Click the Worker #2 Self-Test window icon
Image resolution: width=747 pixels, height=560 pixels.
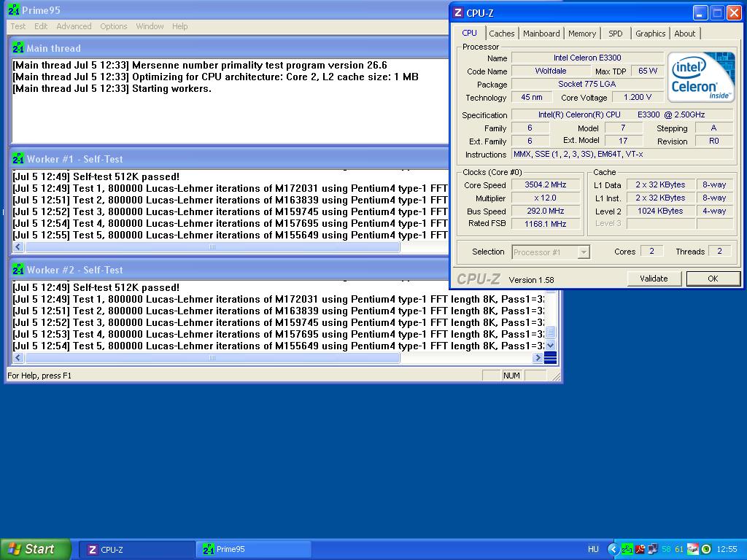[18, 270]
